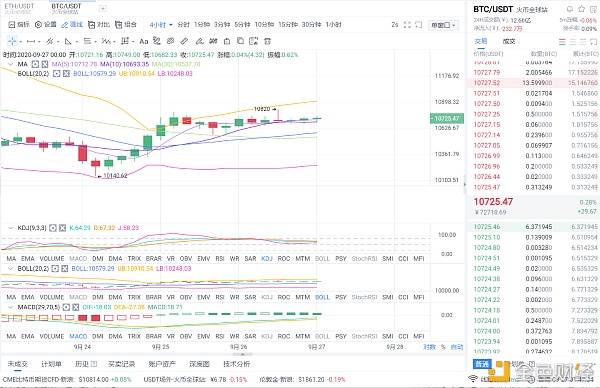The image size is (600, 388).
Task: Expand crosshair tool dropdown arrow
Action: coord(20,41)
